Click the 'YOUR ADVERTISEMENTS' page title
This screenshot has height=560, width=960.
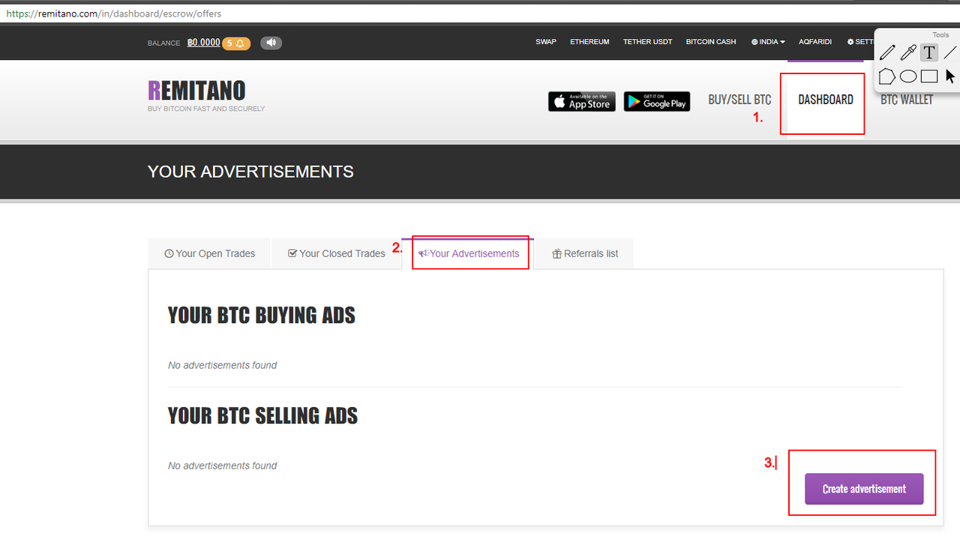click(x=250, y=172)
